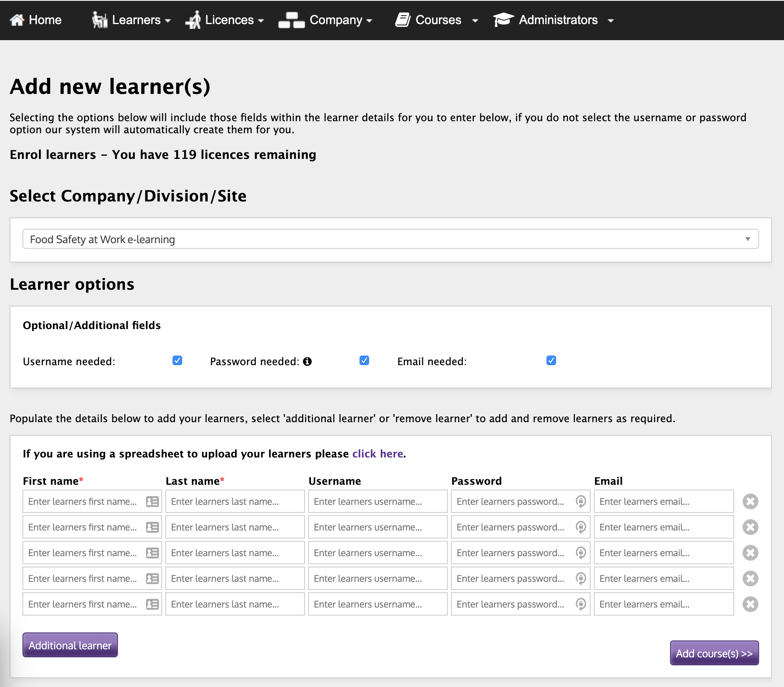Focus fifth row last name field
Viewport: 784px width, 687px height.
235,604
